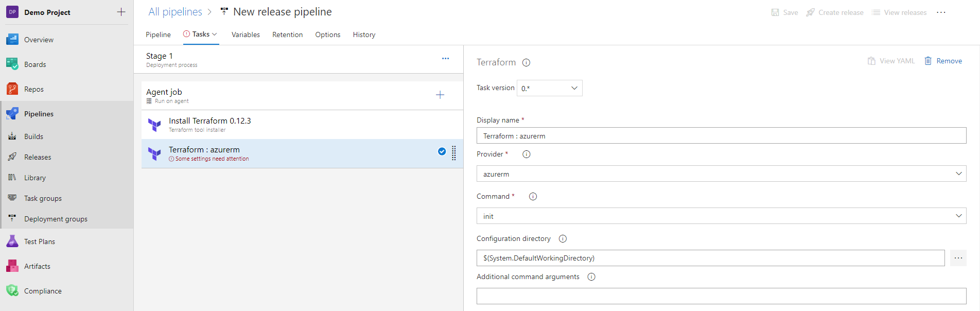Remove the Terraform task

point(943,61)
